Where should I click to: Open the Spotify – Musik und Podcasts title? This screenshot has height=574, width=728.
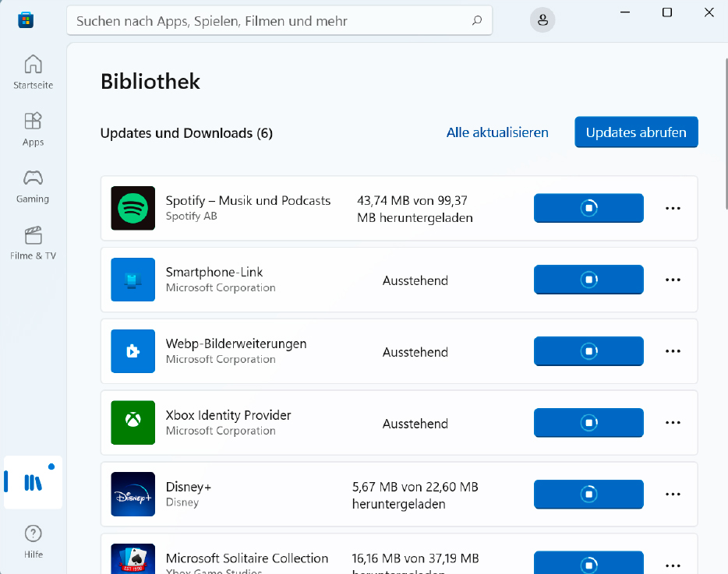tap(248, 200)
